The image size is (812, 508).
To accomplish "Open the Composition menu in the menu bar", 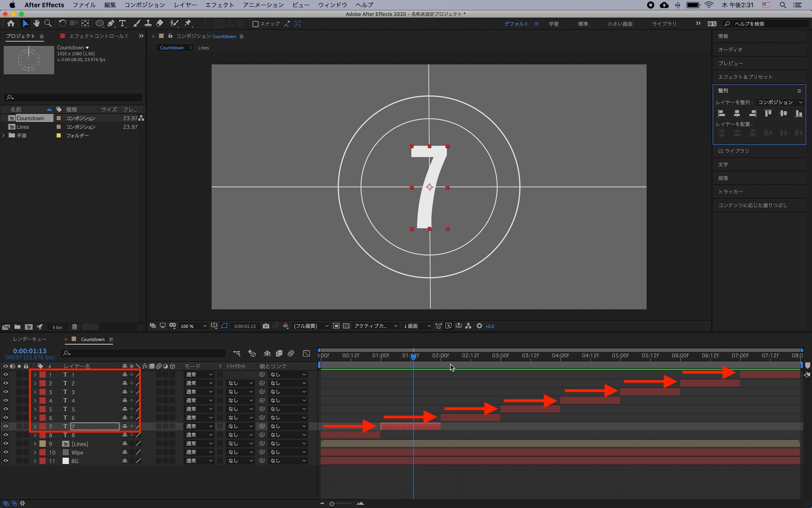I will 145,5.
